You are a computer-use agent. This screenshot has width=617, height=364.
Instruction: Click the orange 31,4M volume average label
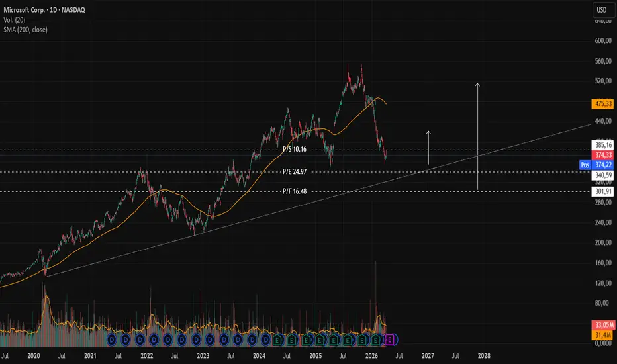click(x=603, y=336)
